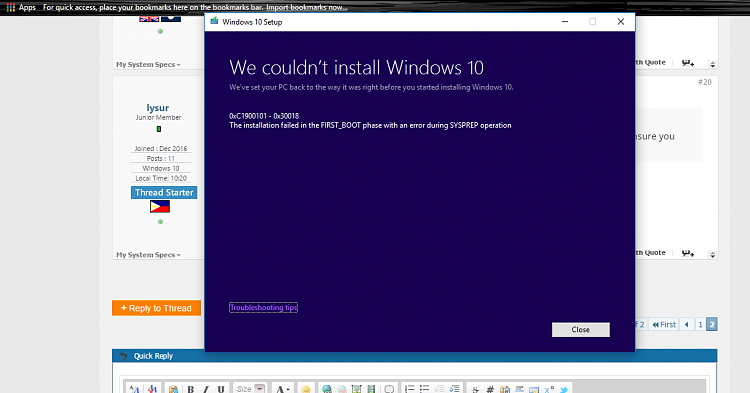Click unordered bullet list icon
The image size is (750, 393).
pyautogui.click(x=424, y=389)
